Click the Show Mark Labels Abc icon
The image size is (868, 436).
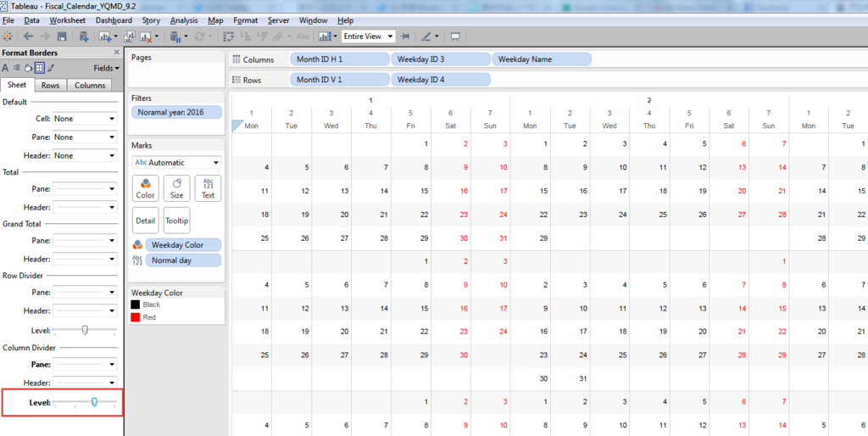(303, 36)
